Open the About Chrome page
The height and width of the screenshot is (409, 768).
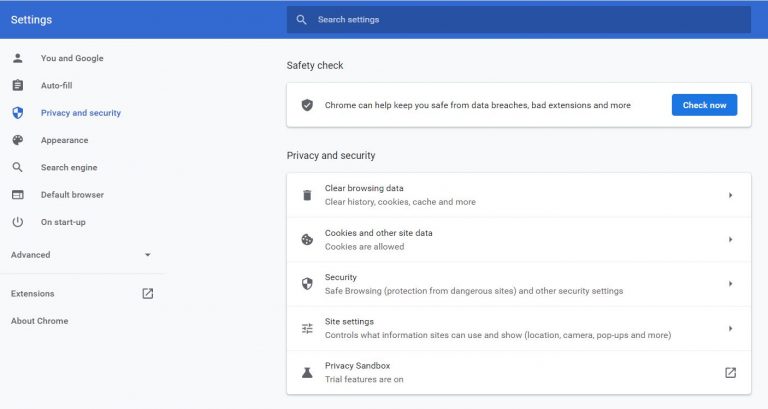click(40, 321)
